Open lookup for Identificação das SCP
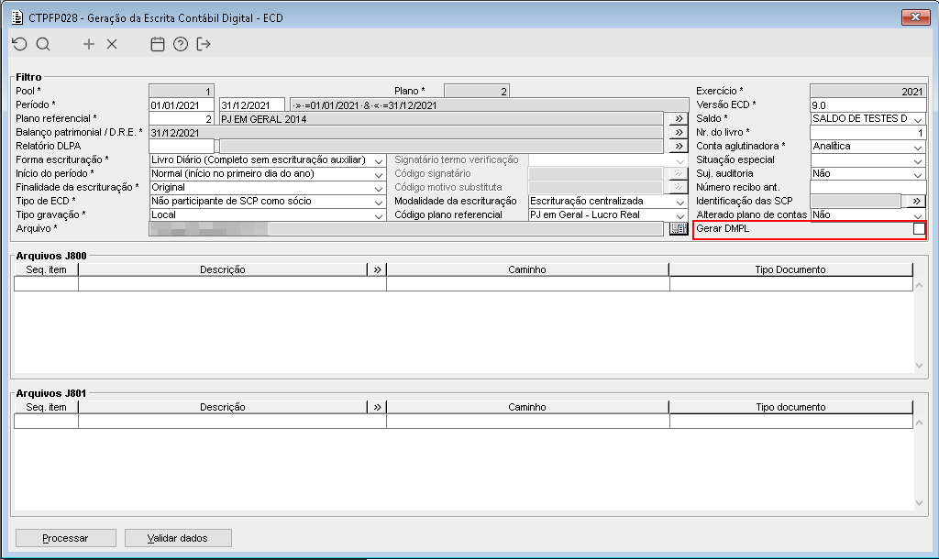The width and height of the screenshot is (939, 560). [x=916, y=201]
